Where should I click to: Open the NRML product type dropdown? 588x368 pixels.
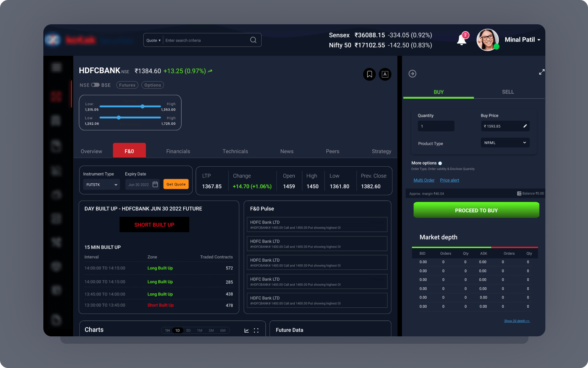pos(505,142)
